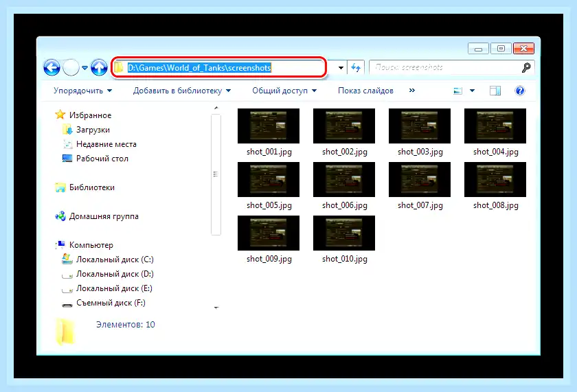Expand the address bar history dropdown
Viewport: 577px width, 392px height.
[x=341, y=68]
